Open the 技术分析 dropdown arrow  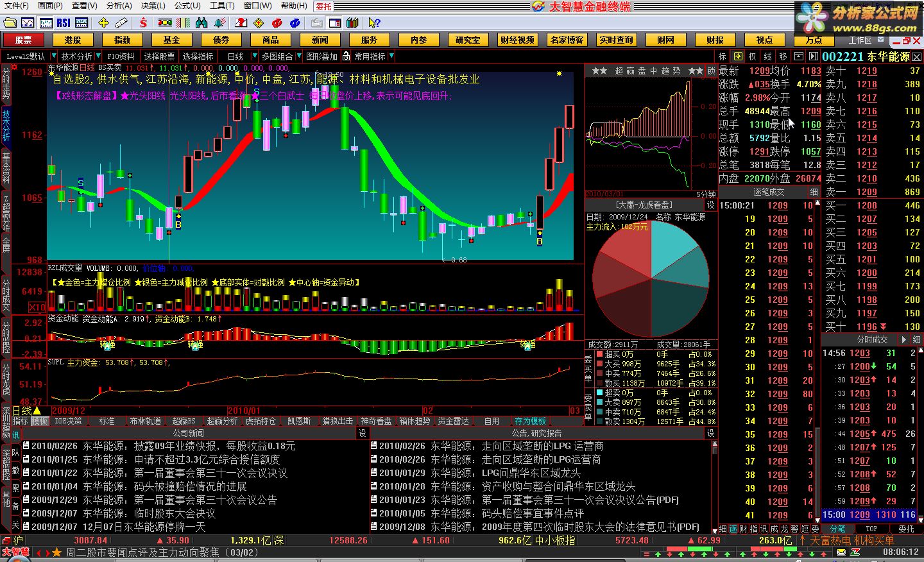(x=98, y=56)
